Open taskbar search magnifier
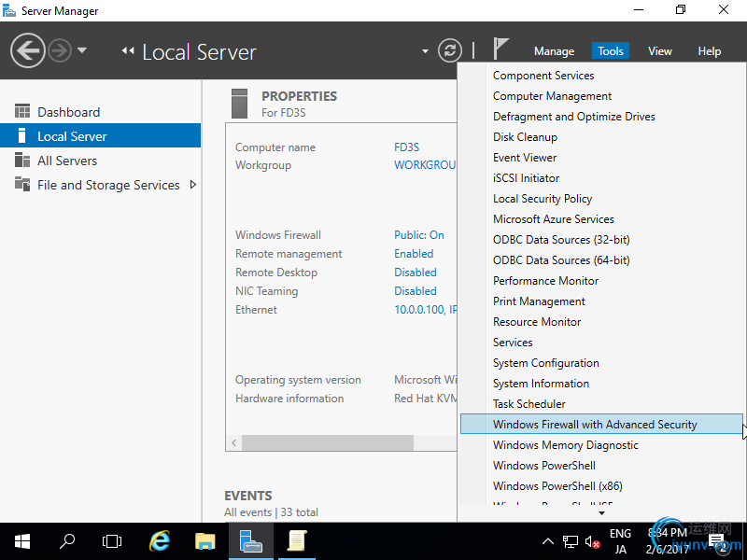 pos(66,541)
